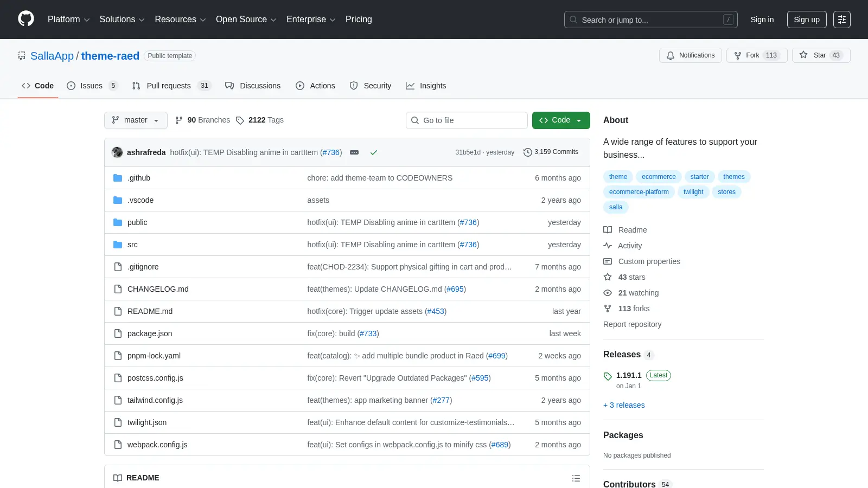The height and width of the screenshot is (488, 868).
Task: Click the package.json file icon
Action: (118, 333)
